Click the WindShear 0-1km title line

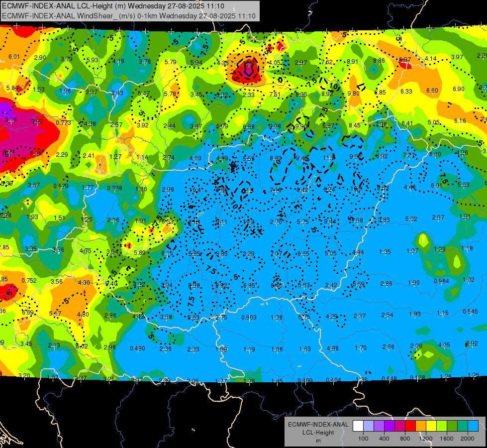click(128, 16)
